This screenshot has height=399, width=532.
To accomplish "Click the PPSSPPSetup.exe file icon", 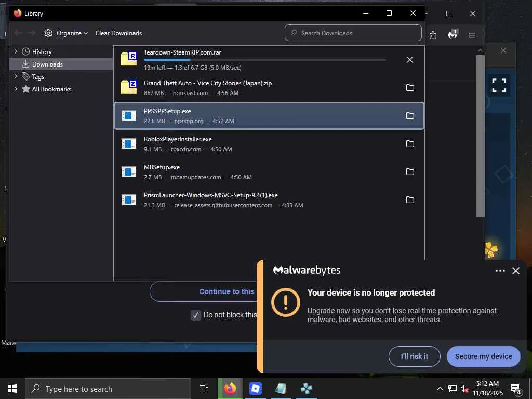I will pyautogui.click(x=129, y=116).
